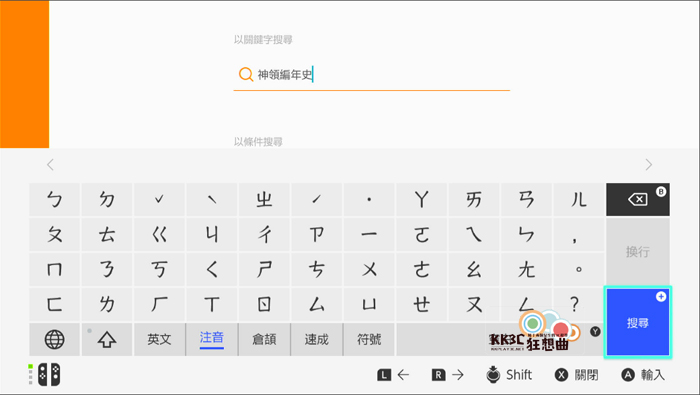
Task: Click the L cursor-left hint
Action: 393,375
